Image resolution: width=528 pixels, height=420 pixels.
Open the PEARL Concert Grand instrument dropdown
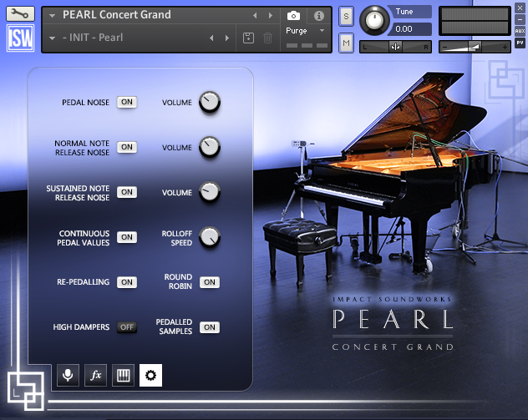pos(52,16)
